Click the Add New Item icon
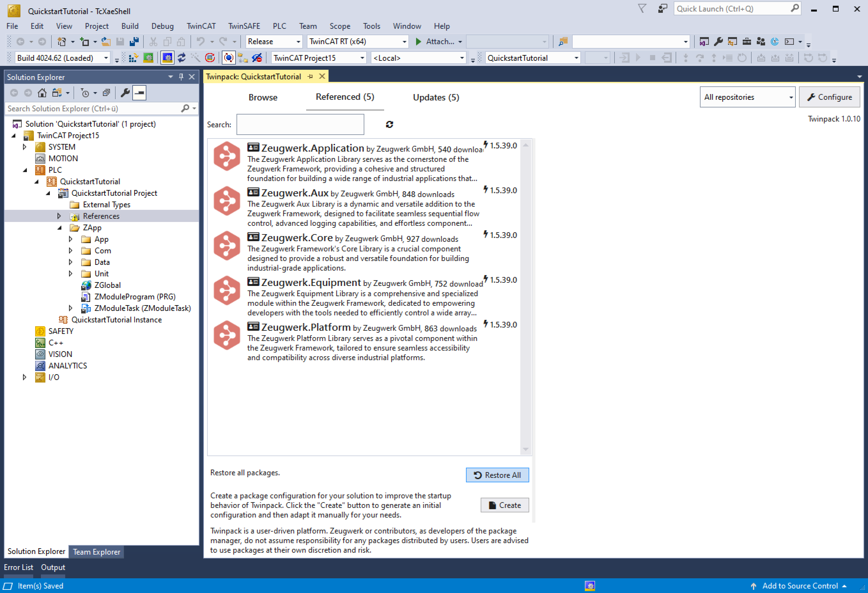The width and height of the screenshot is (868, 593). click(x=85, y=42)
